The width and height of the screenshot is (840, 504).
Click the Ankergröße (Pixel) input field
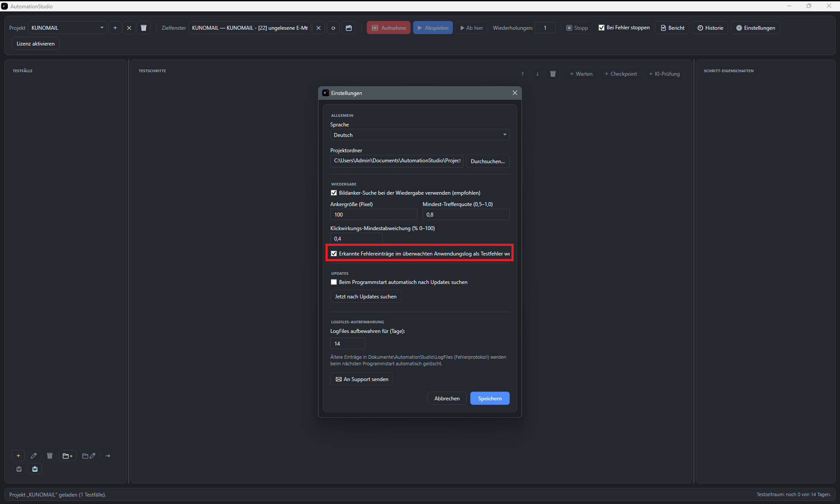(374, 214)
